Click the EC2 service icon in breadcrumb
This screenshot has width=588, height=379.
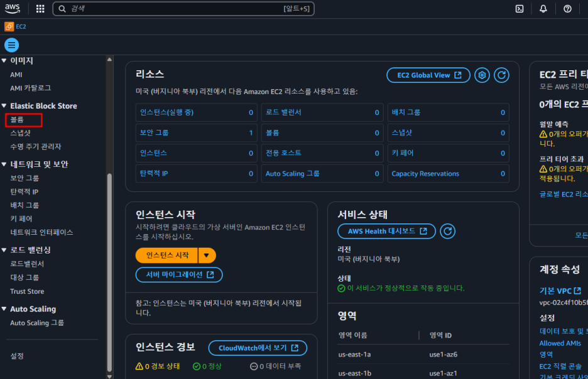click(x=9, y=26)
